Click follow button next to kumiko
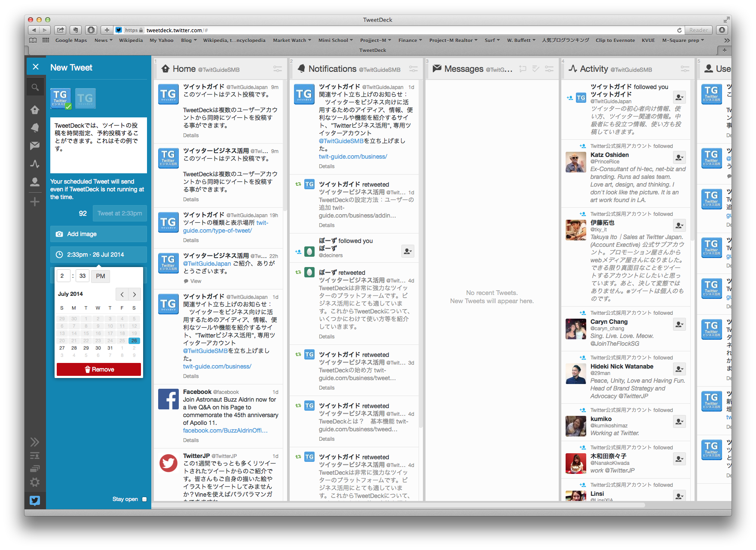The width and height of the screenshot is (756, 550). point(679,421)
